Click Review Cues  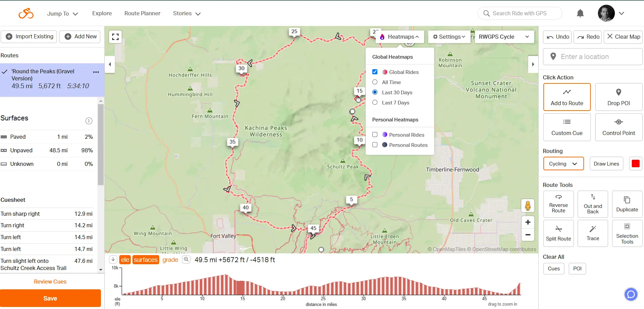point(50,282)
